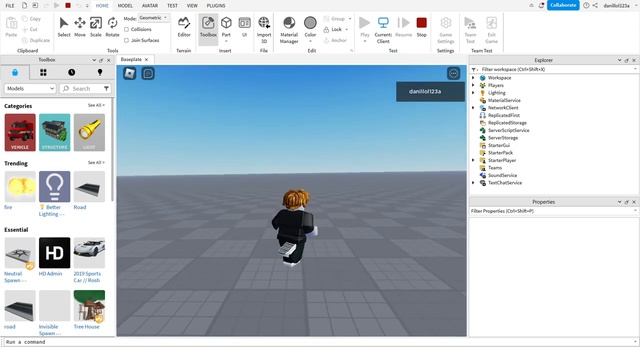
Task: Select StarterGui in Explorer
Action: pyautogui.click(x=499, y=145)
